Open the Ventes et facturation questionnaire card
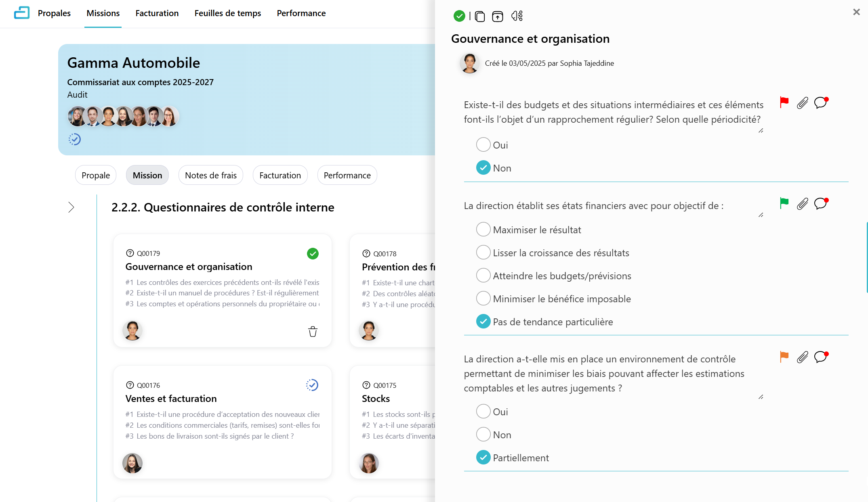Viewport: 868px width, 502px height. click(x=222, y=422)
